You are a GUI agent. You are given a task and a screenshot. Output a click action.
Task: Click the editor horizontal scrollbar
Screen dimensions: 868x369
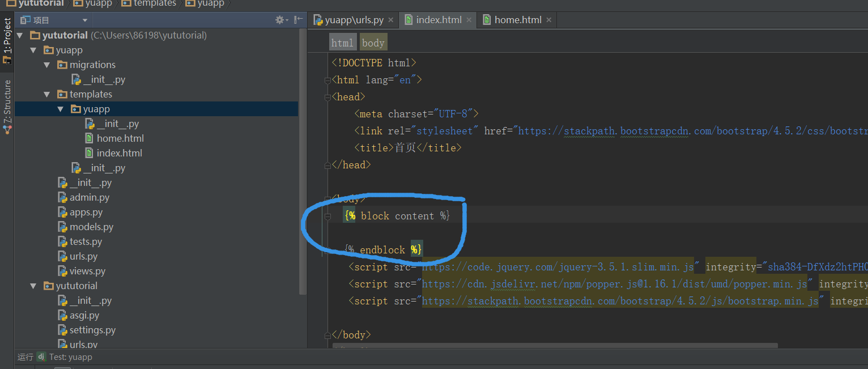click(555, 345)
